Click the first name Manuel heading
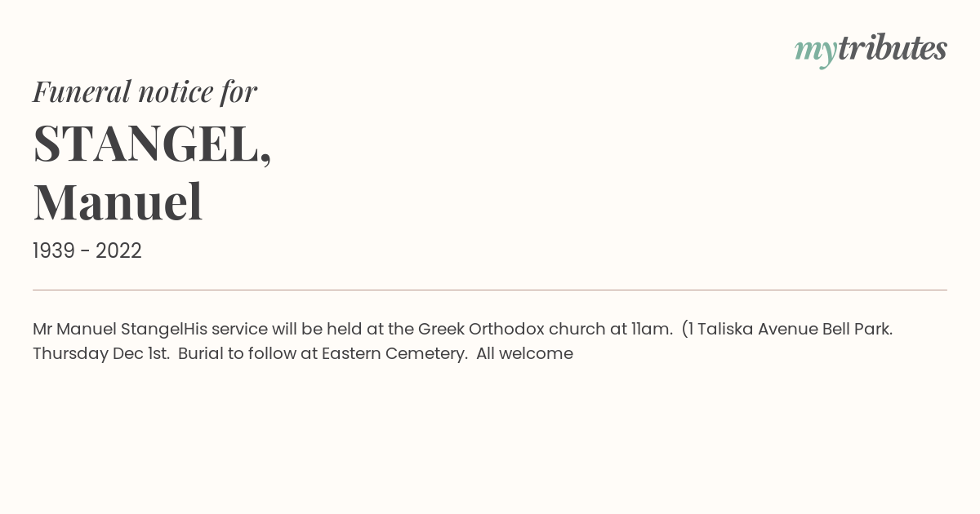The width and height of the screenshot is (980, 514). click(x=118, y=202)
